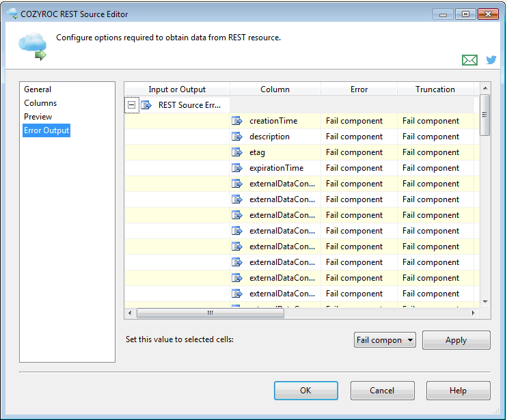
Task: Close the REST Source Editor window
Action: click(x=488, y=14)
